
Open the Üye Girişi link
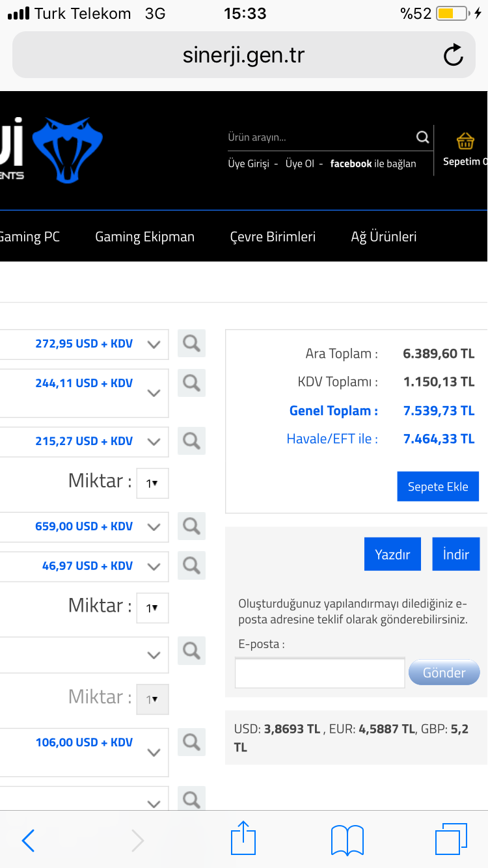(248, 164)
